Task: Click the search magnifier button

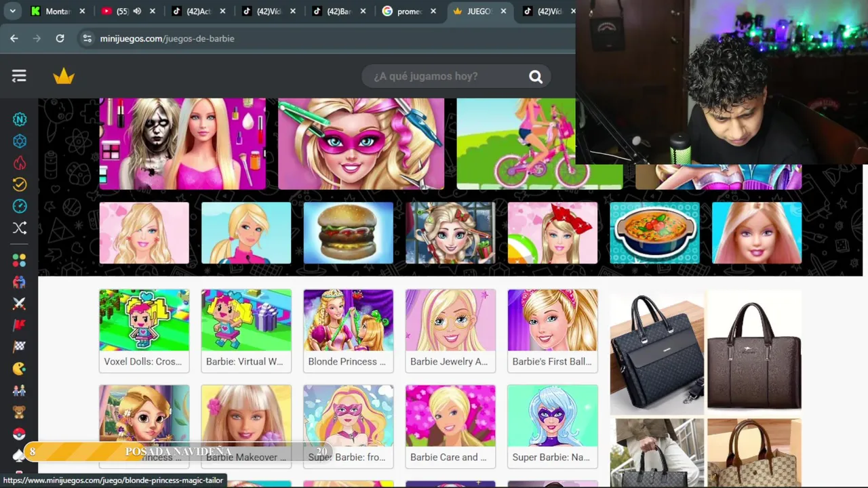Action: [x=536, y=77]
